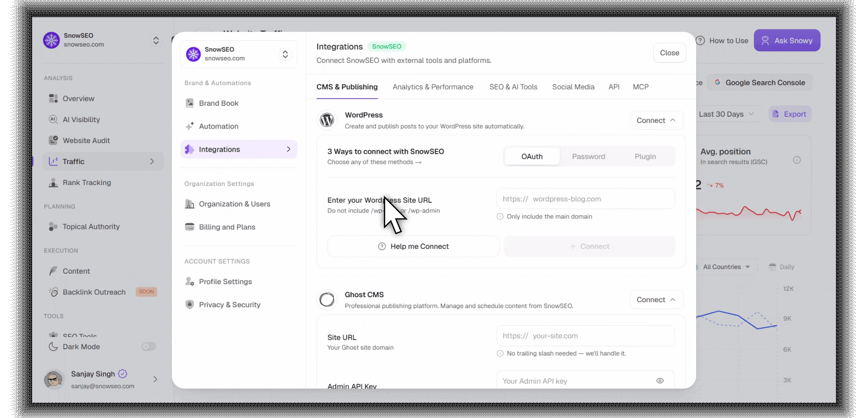Image resolution: width=868 pixels, height=418 pixels.
Task: Click Sanjay Singh's profile avatar
Action: click(54, 380)
